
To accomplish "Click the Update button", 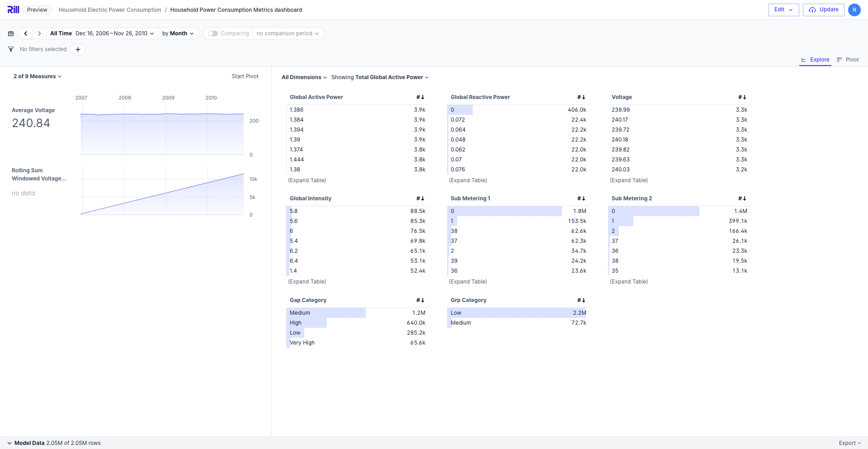I will coord(823,10).
